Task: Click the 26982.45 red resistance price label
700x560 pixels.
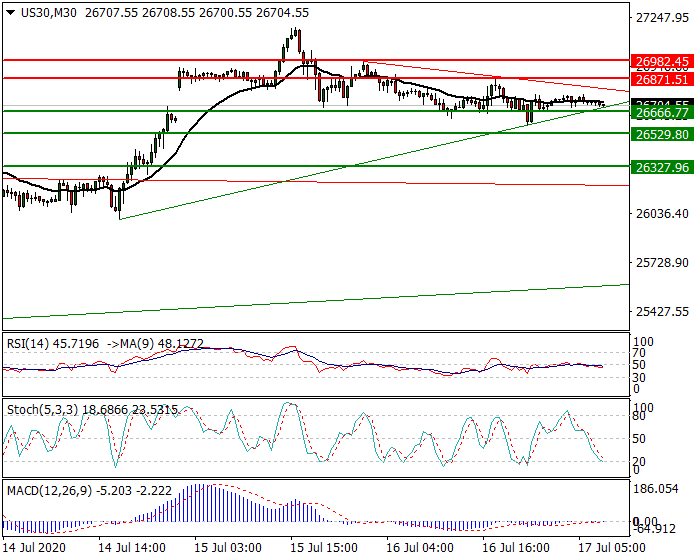Action: click(662, 61)
